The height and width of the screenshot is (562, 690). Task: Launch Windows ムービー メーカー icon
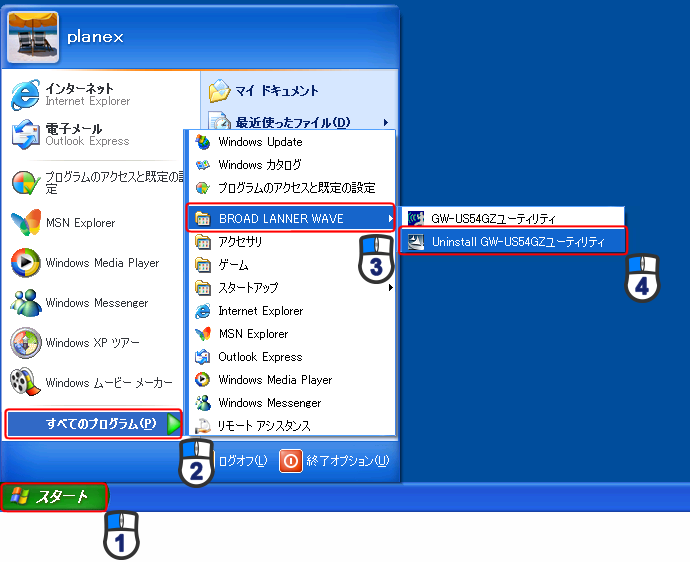(26, 382)
